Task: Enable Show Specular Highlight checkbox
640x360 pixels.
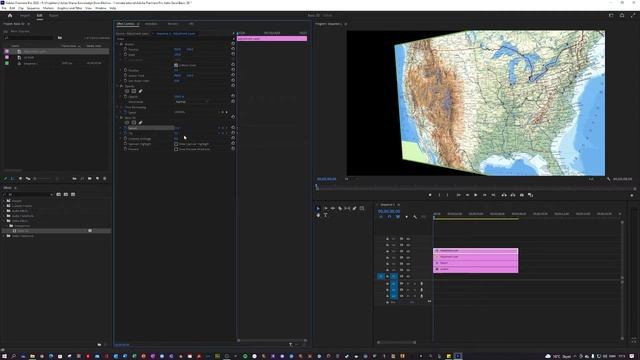Action: point(176,144)
